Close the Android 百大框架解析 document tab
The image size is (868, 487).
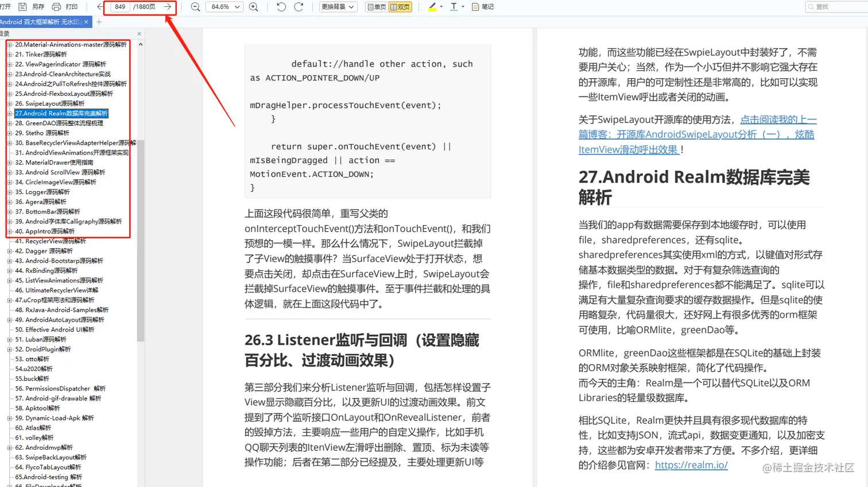(x=86, y=22)
